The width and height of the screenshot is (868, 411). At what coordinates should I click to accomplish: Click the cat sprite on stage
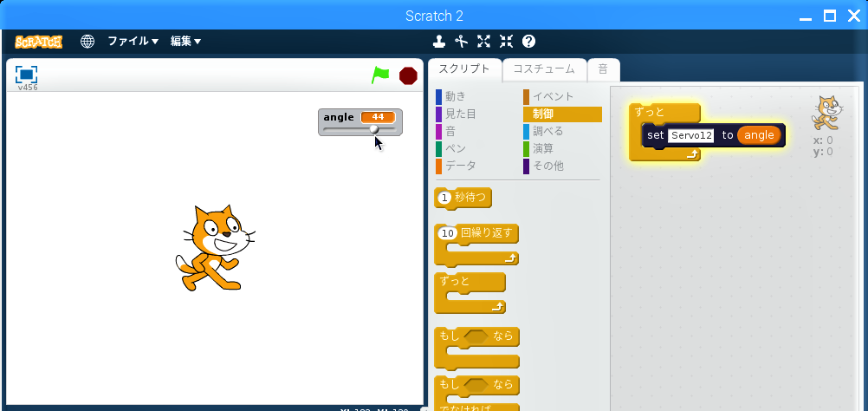pos(216,248)
